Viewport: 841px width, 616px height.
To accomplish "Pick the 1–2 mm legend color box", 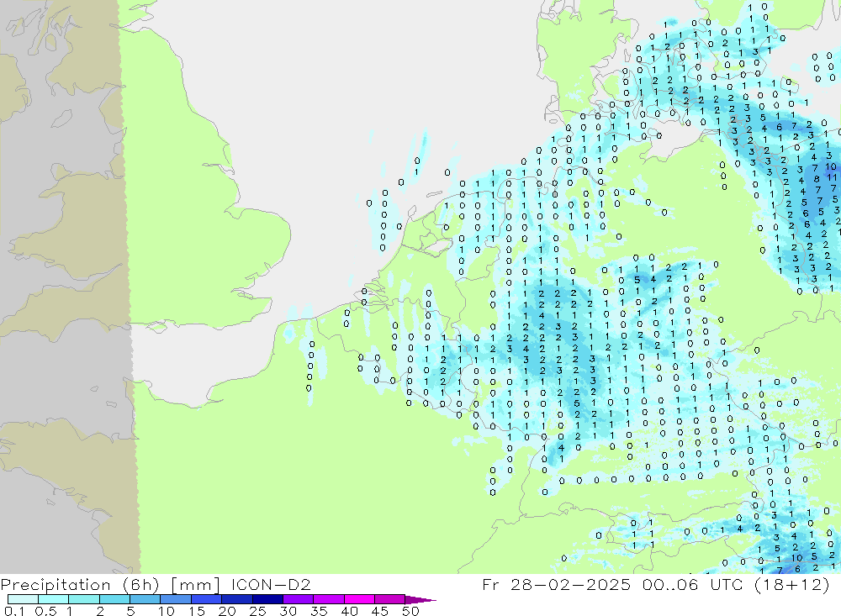I will pyautogui.click(x=84, y=599).
